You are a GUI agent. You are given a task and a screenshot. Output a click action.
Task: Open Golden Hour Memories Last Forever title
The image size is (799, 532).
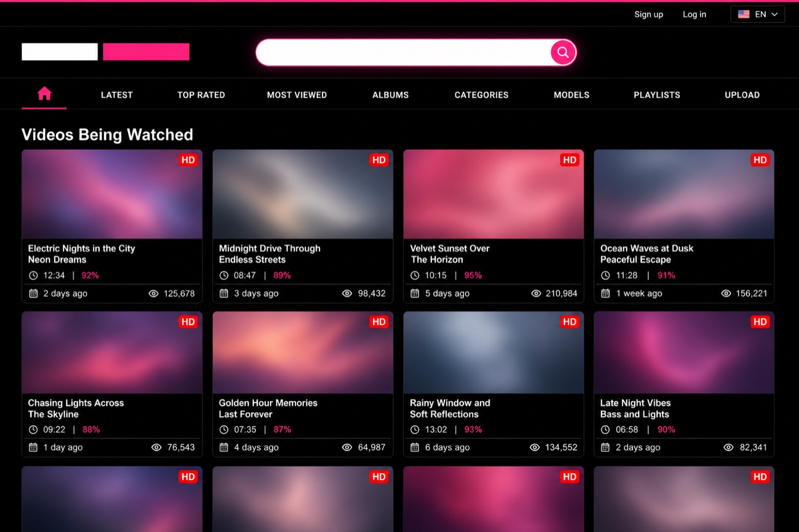pyautogui.click(x=268, y=408)
